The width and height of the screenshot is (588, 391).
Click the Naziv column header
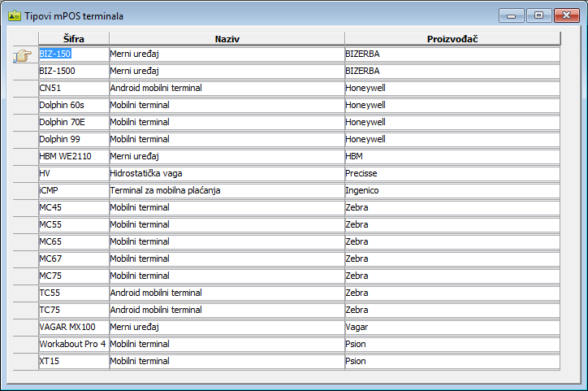coord(227,39)
